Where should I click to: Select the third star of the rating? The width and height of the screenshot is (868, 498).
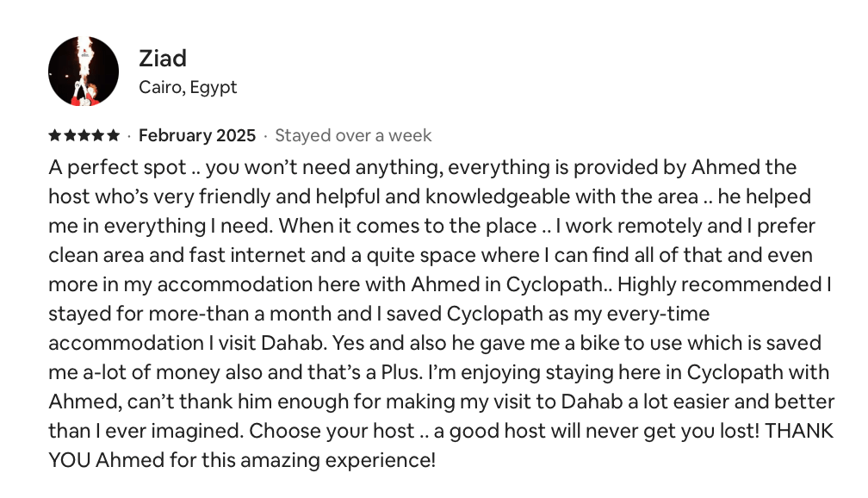point(84,135)
